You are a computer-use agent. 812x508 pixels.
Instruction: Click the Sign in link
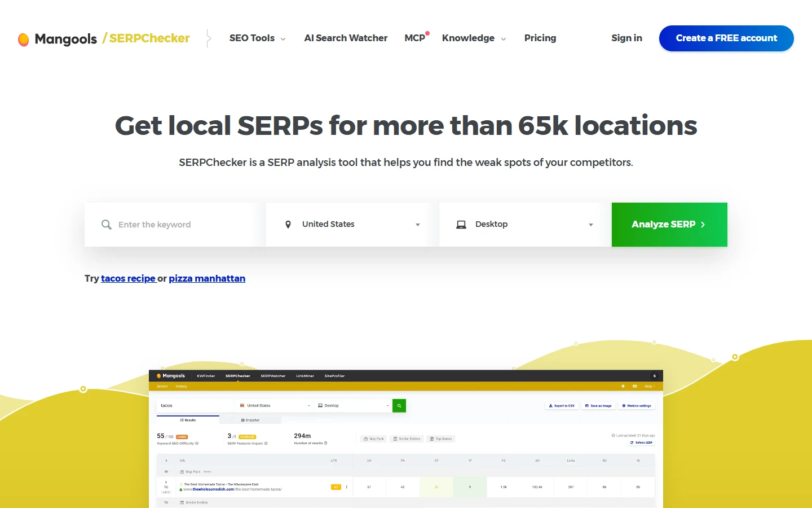point(626,38)
